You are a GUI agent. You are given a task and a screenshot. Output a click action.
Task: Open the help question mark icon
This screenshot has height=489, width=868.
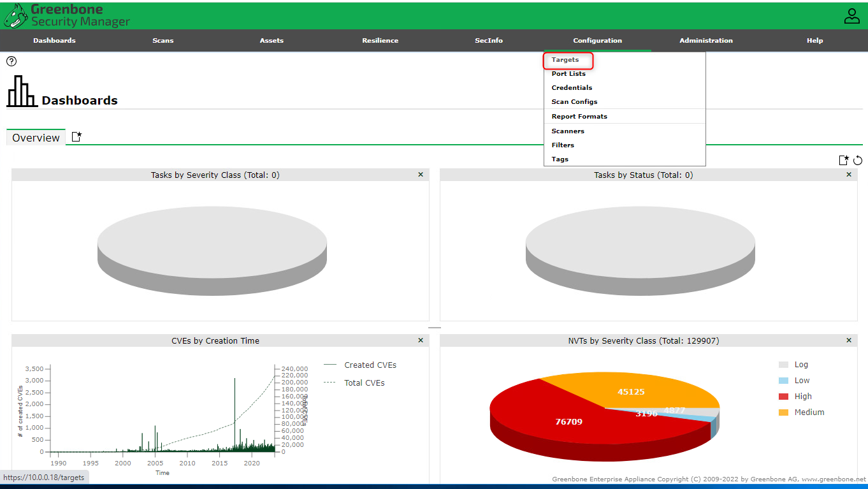click(x=11, y=61)
